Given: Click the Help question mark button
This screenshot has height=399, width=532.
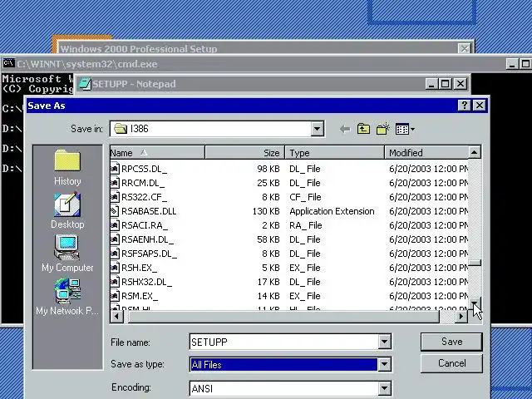Looking at the screenshot, I should coord(464,106).
